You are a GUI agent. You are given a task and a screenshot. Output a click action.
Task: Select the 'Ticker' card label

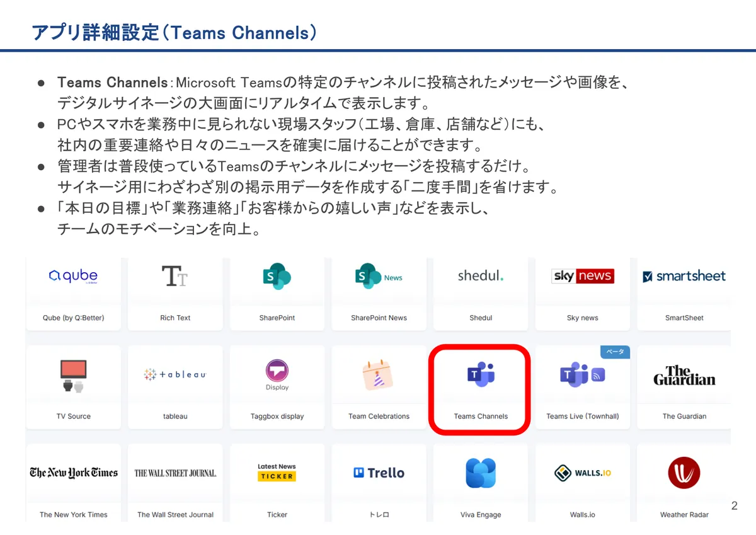coord(277,514)
